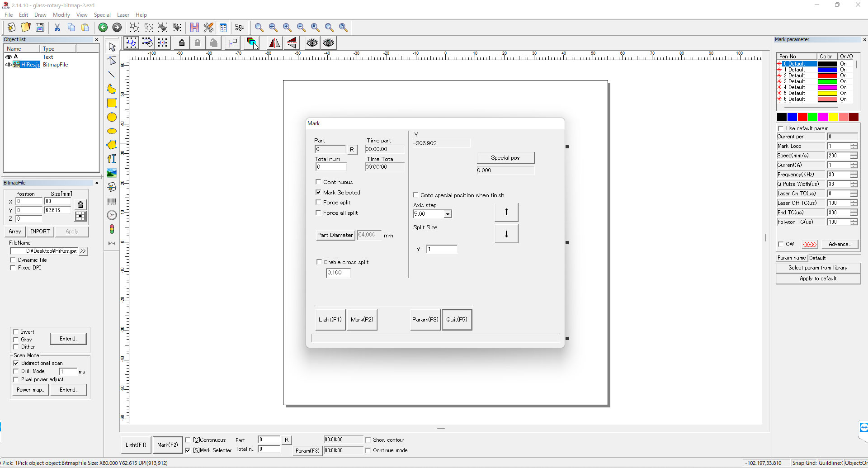Click the horizontal mirror icon
This screenshot has height=468, width=868.
(274, 43)
